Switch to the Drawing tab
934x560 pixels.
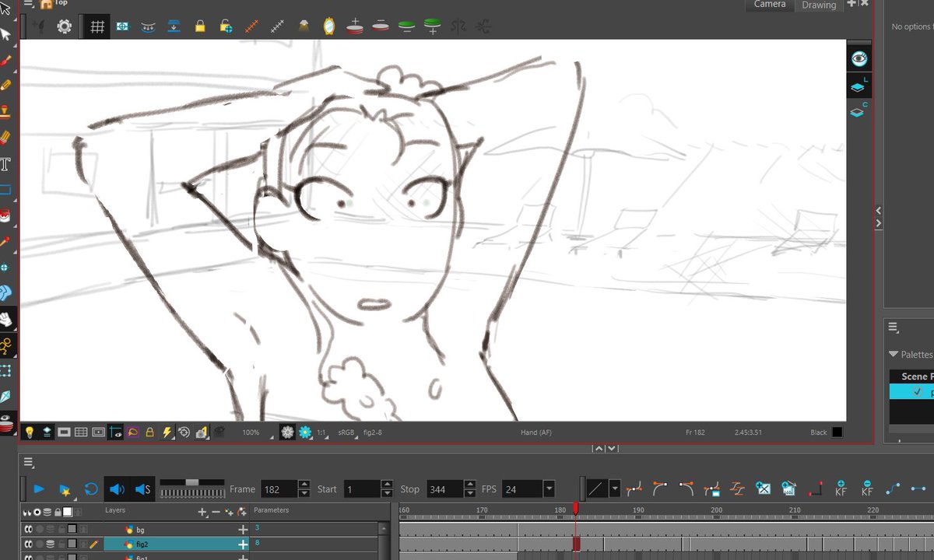point(819,5)
